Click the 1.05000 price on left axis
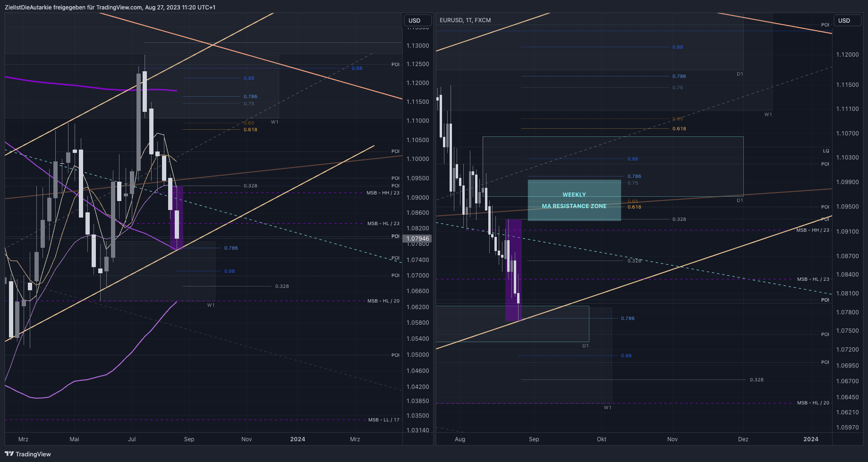The image size is (868, 462). pyautogui.click(x=418, y=354)
